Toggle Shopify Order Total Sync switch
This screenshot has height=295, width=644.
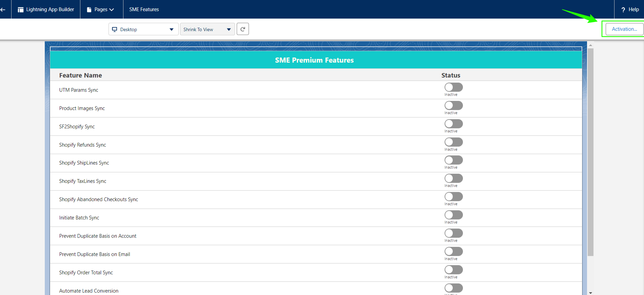click(x=453, y=270)
